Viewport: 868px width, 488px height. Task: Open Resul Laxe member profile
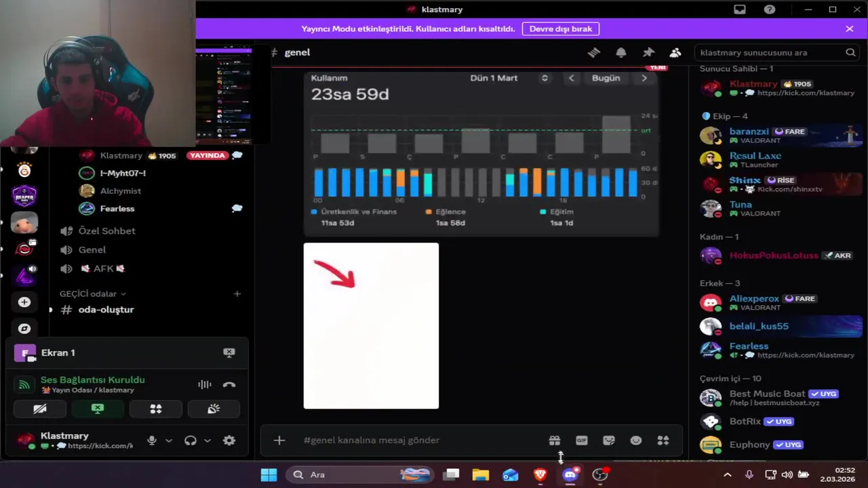780,160
